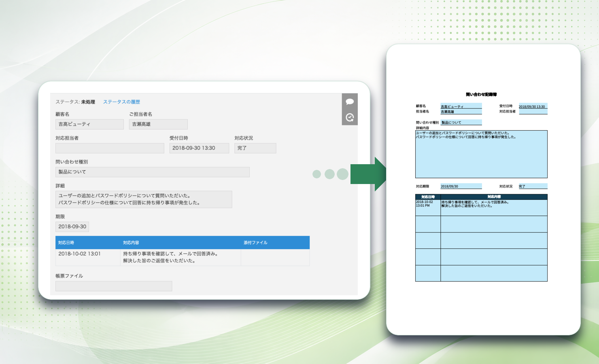The image size is (599, 364).
Task: Click report 顧客名 value 吉高ビューティ
Action: [x=461, y=106]
